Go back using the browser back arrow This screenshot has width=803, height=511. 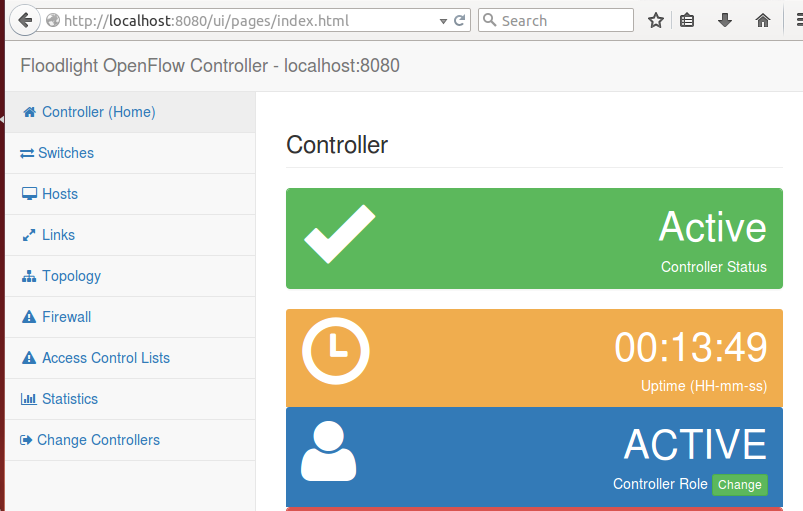[25, 20]
